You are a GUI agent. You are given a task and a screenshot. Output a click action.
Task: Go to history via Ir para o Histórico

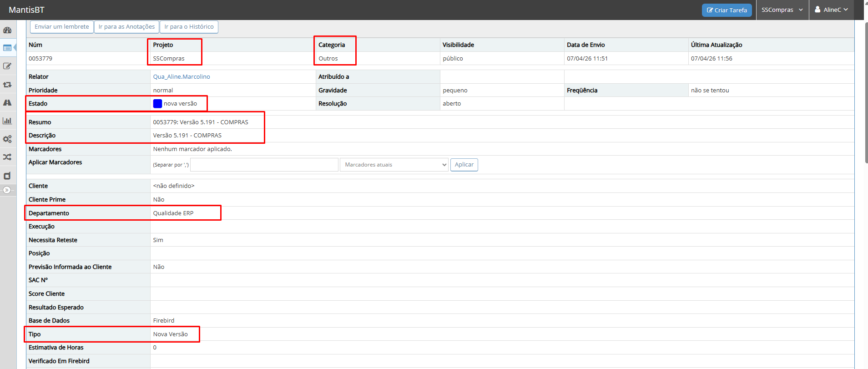(189, 27)
